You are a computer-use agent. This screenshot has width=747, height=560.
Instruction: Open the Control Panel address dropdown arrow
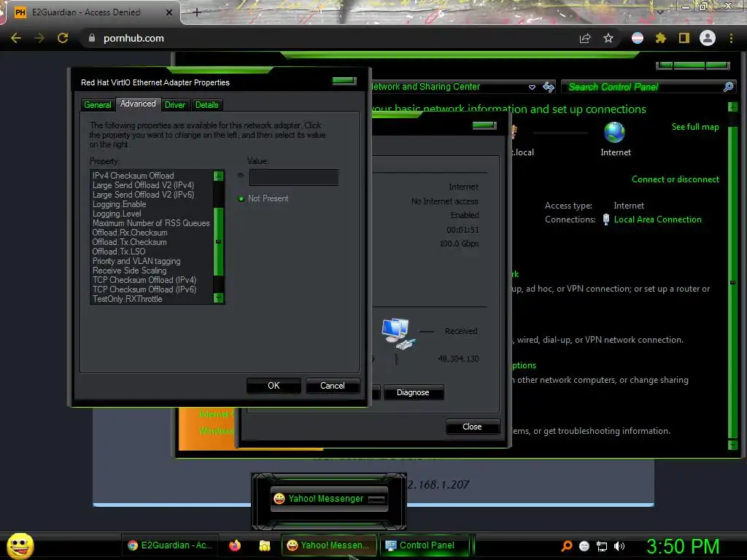[532, 87]
